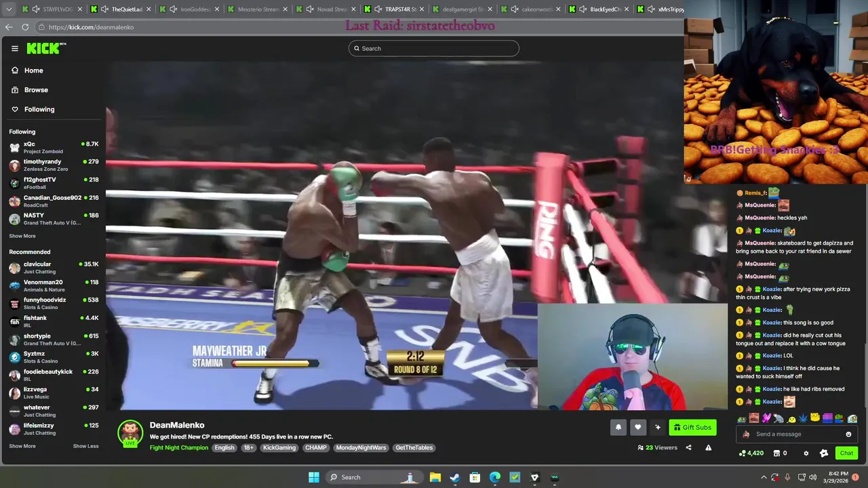Click the Send a message chat field
The height and width of the screenshot is (488, 868).
coord(797,434)
